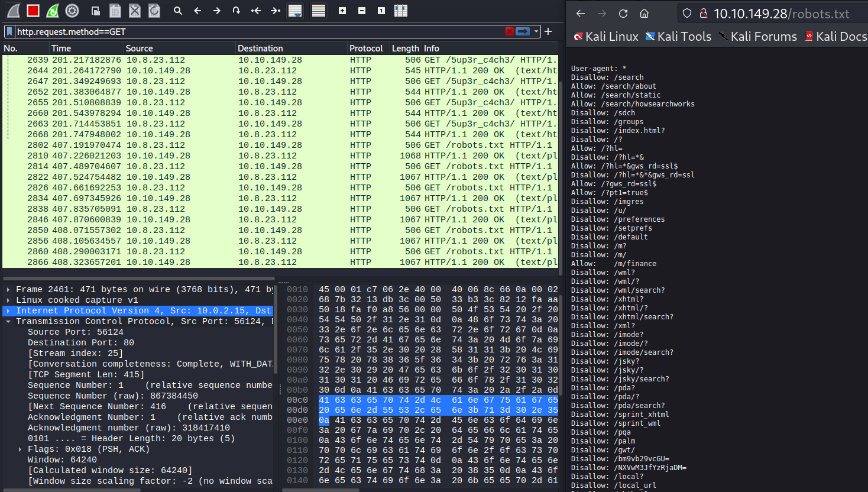
Task: Add a display filter button (plus)
Action: 548,31
